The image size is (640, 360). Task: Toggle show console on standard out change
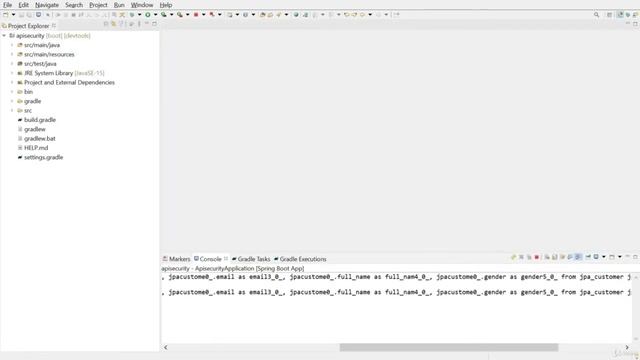point(570,257)
